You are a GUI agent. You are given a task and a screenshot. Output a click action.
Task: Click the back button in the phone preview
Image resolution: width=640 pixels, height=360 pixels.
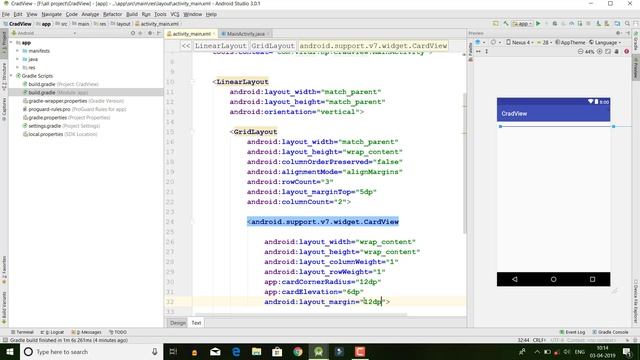coord(515,279)
